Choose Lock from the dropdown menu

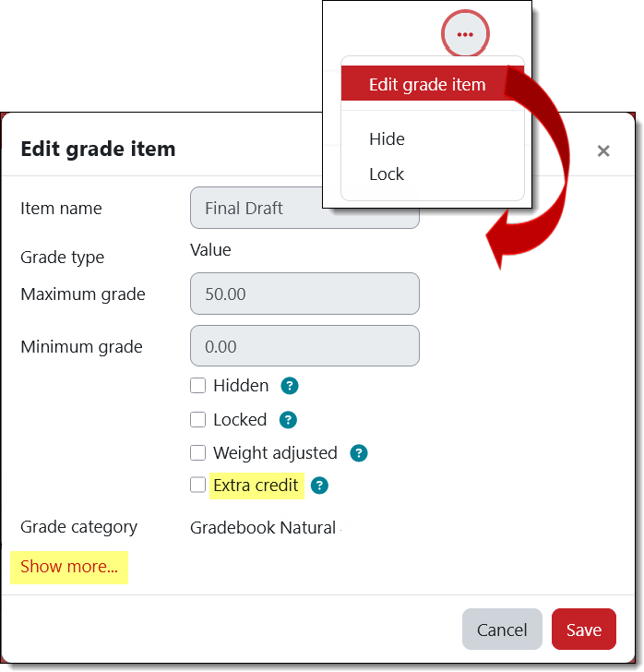387,174
